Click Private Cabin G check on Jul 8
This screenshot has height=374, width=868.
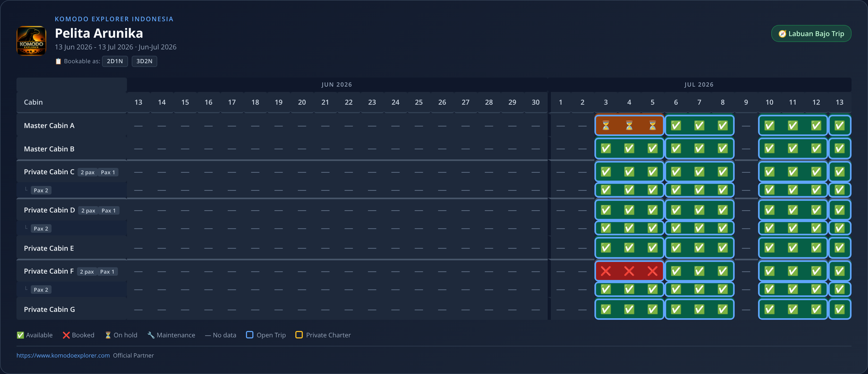click(722, 309)
